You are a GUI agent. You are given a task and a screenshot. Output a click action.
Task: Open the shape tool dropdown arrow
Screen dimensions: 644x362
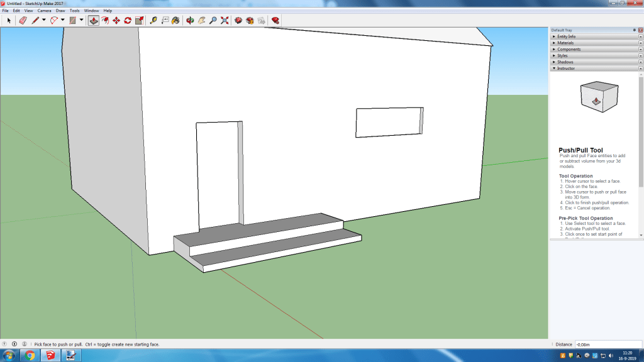pos(81,20)
